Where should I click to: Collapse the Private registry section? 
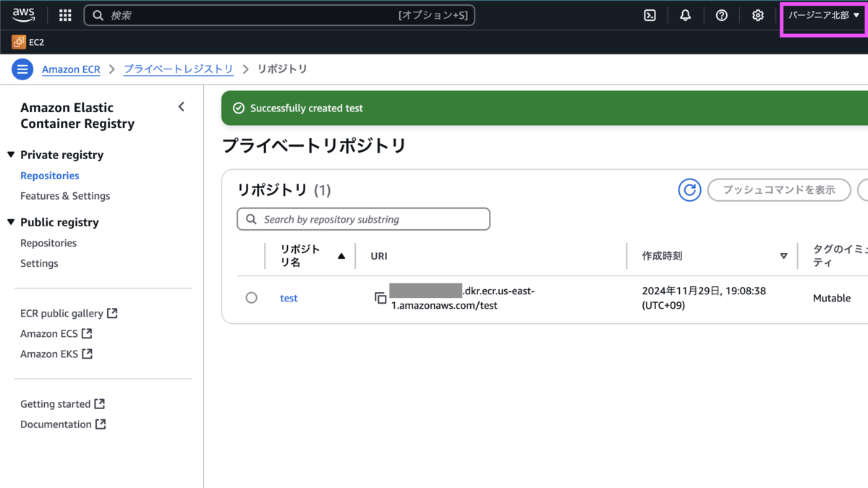pos(11,155)
